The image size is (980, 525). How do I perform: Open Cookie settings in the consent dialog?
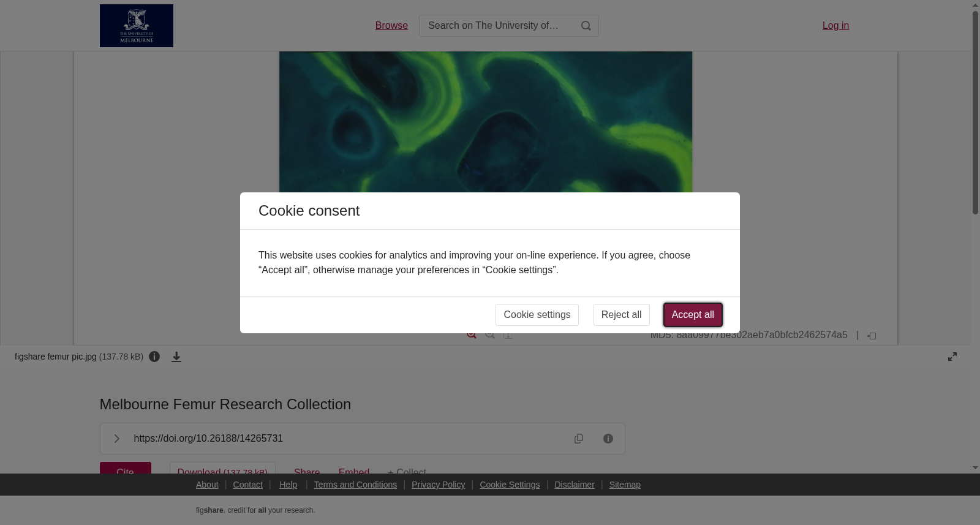coord(537,315)
